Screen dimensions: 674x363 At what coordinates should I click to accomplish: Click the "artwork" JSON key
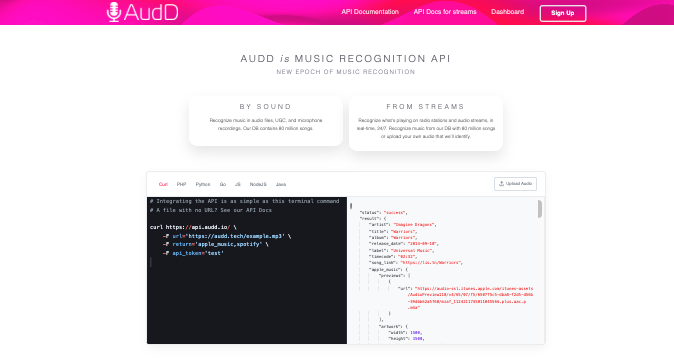point(390,326)
